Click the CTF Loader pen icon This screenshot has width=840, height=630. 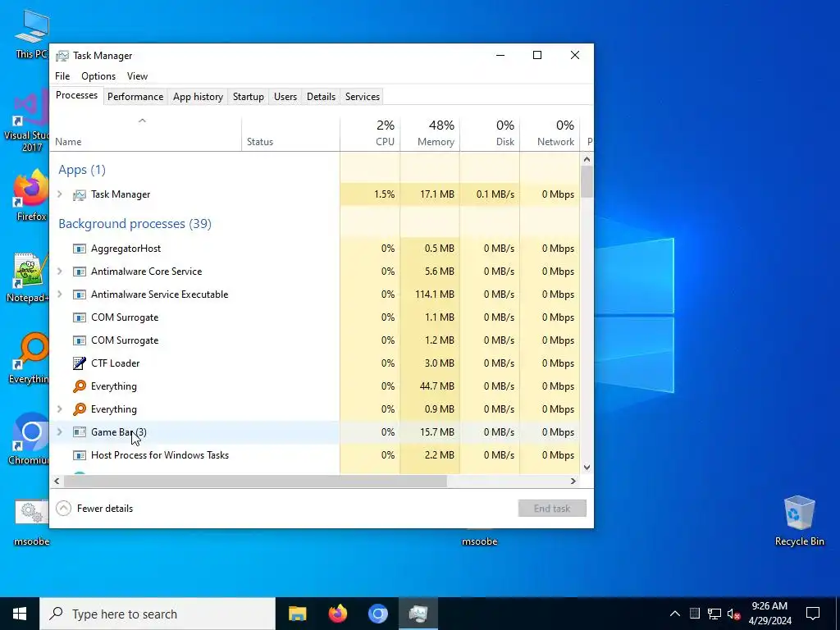tap(80, 363)
